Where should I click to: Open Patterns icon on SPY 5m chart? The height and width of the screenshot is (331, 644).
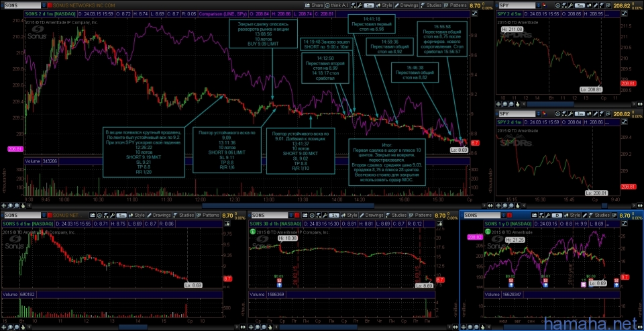click(x=608, y=5)
